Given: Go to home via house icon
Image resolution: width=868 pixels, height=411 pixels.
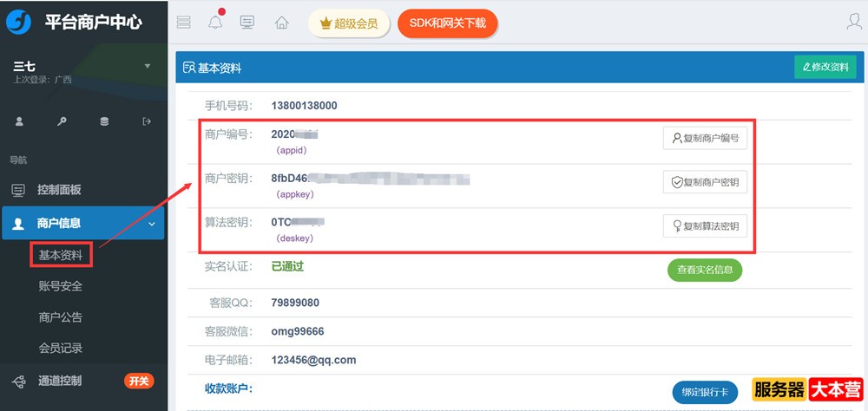Looking at the screenshot, I should (x=281, y=23).
